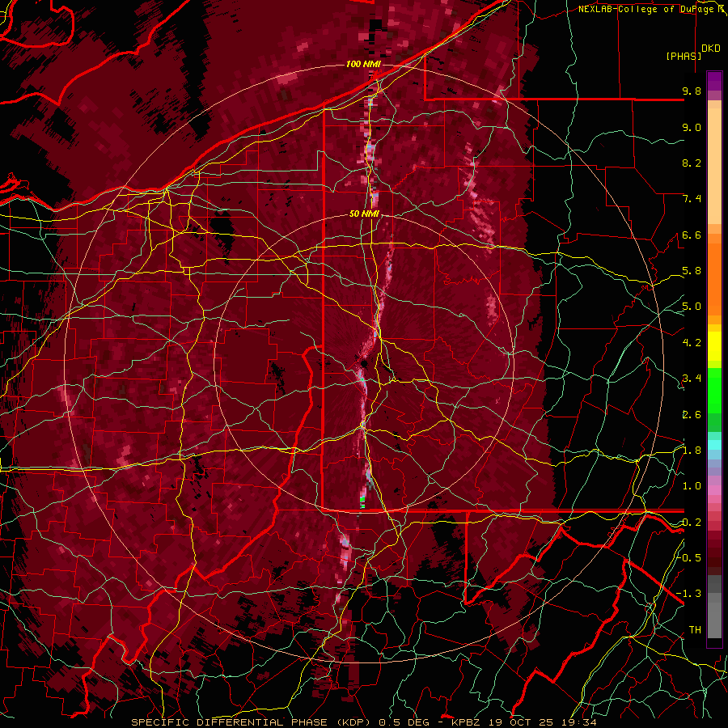Click the 6.6 legend value

coord(692,235)
